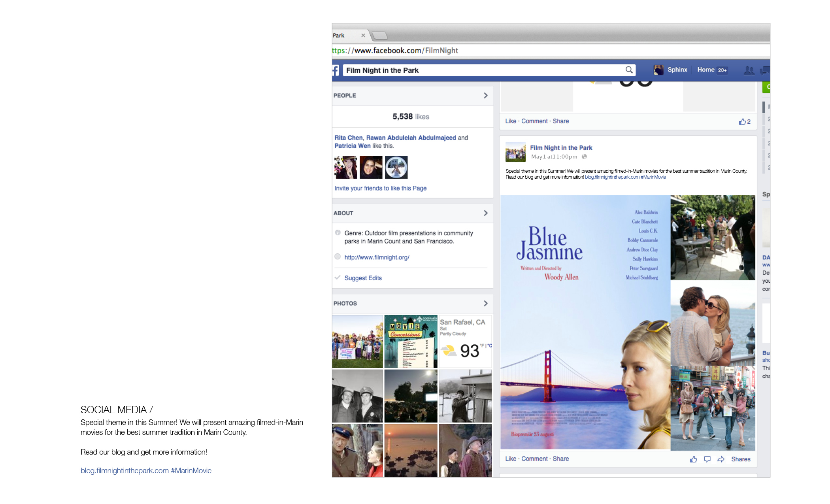Expand the PHOTOS section chevron
Screen dimensions: 830x504
pos(485,303)
